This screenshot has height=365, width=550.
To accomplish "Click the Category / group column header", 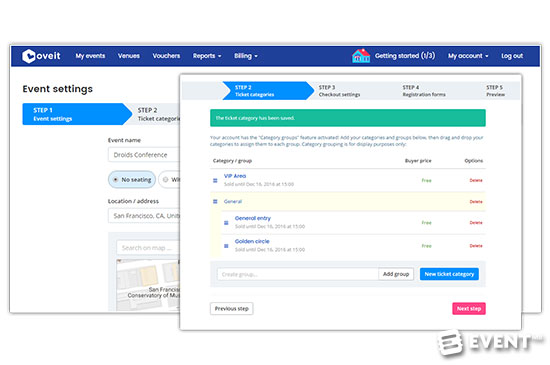I will pyautogui.click(x=232, y=161).
